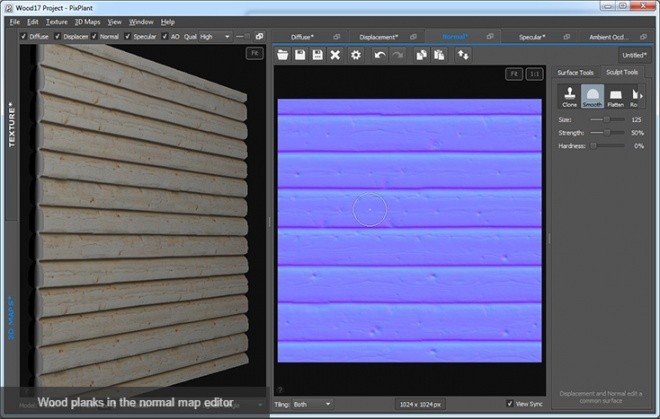Click the paste clipboard icon

tap(439, 55)
